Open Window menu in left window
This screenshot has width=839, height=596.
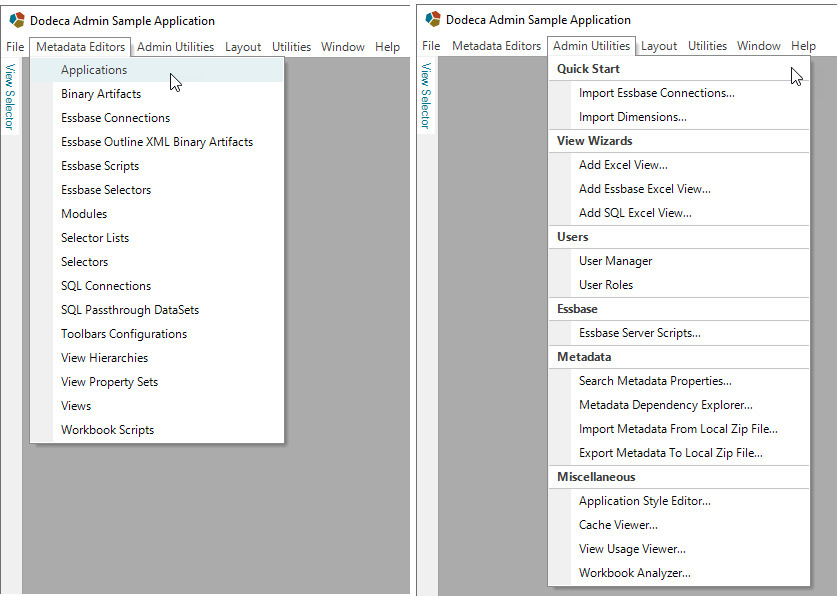(x=343, y=47)
